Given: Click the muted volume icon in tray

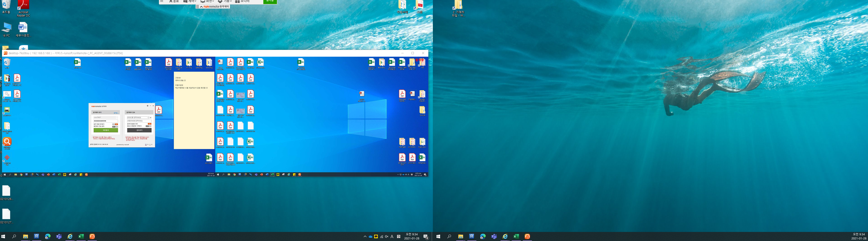Looking at the screenshot, I should (386, 237).
